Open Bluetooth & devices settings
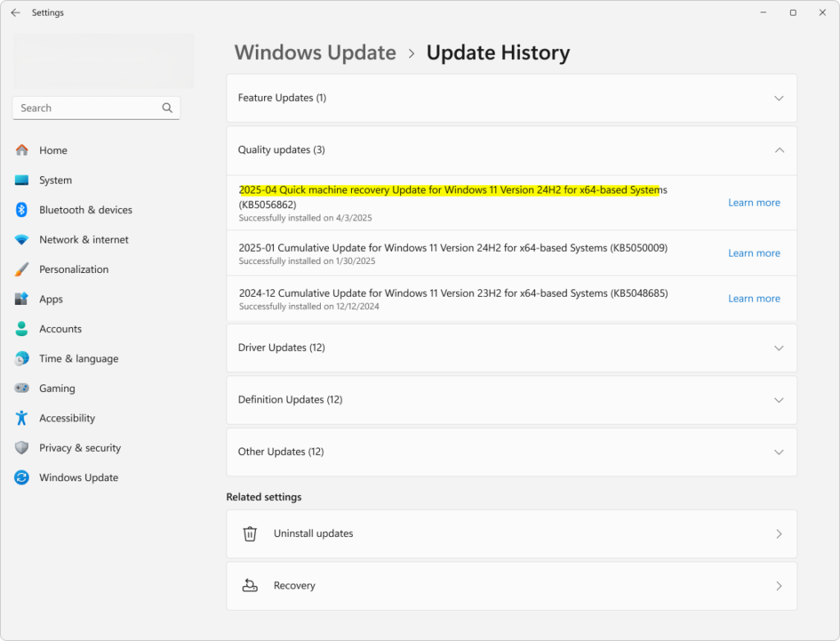This screenshot has width=840, height=641. pyautogui.click(x=85, y=210)
